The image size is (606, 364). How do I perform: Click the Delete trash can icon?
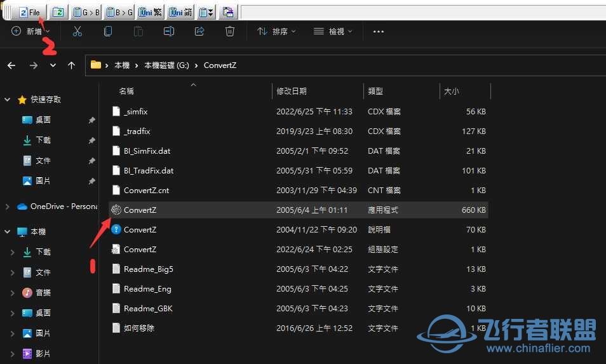pyautogui.click(x=230, y=31)
